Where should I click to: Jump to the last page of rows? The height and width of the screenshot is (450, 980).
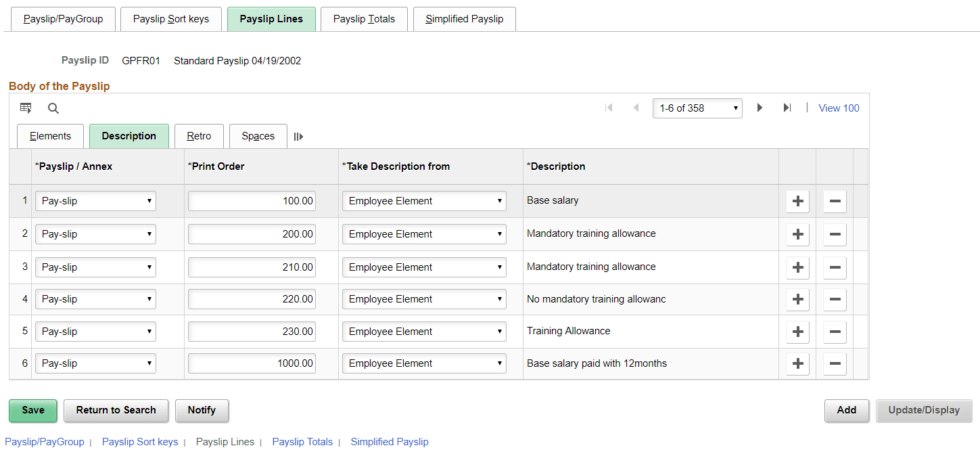[787, 108]
